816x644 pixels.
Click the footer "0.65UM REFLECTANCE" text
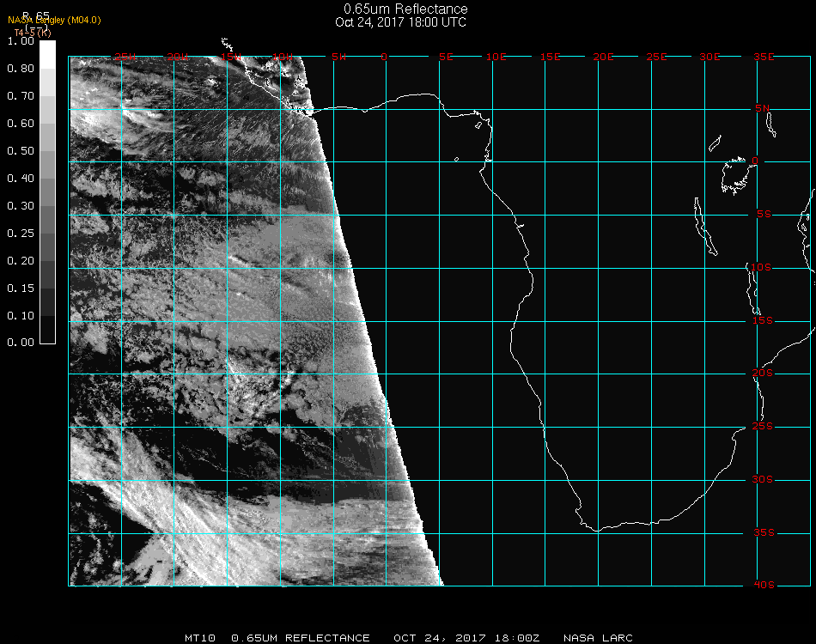point(301,638)
